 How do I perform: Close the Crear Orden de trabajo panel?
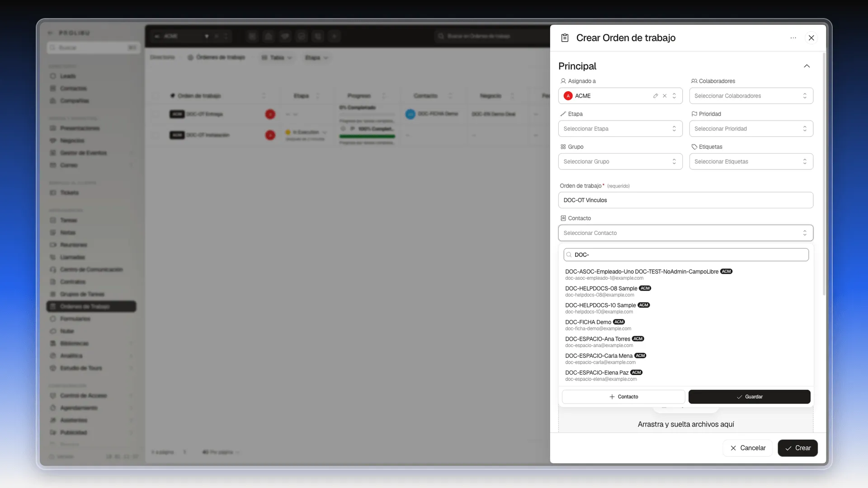(811, 38)
